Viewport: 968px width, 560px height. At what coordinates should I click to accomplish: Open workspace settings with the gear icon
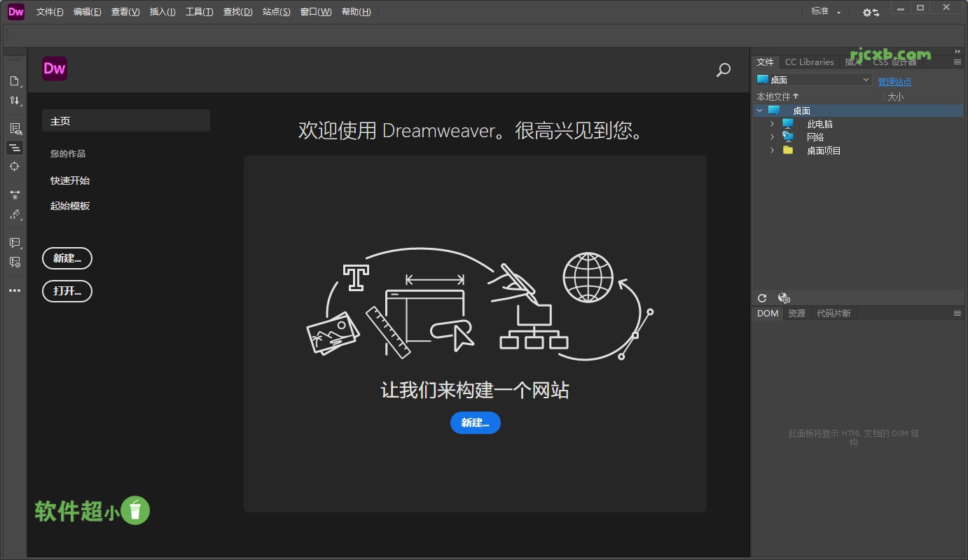pyautogui.click(x=869, y=12)
